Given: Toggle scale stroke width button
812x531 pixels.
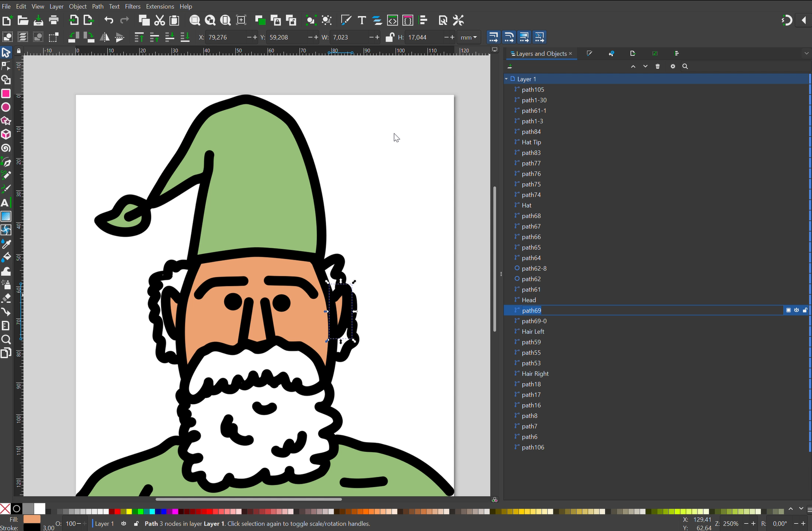Looking at the screenshot, I should pos(493,37).
